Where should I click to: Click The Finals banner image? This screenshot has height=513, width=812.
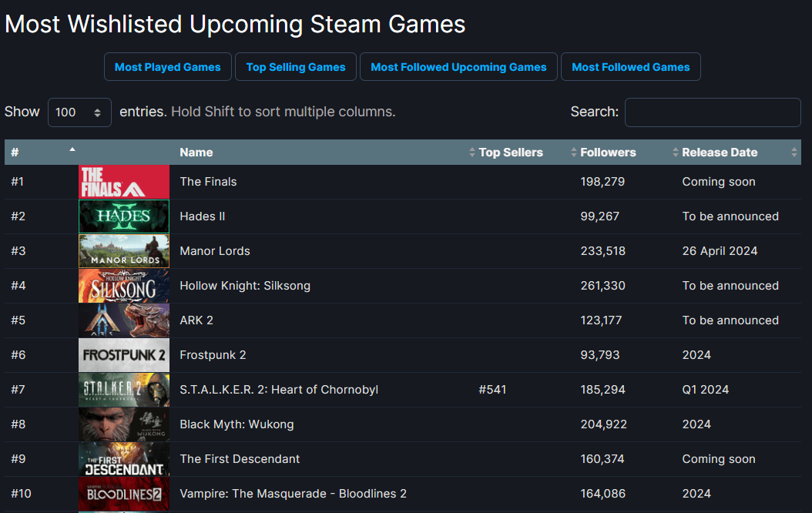[123, 181]
